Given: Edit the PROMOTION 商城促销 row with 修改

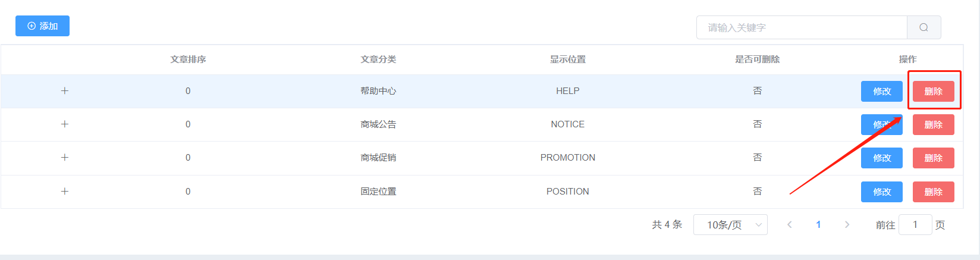Looking at the screenshot, I should [x=882, y=158].
